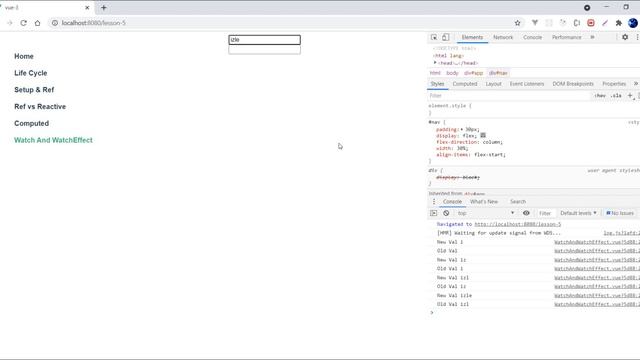The height and width of the screenshot is (360, 640).
Task: Expand the padding shorthand triangle
Action: click(x=462, y=129)
